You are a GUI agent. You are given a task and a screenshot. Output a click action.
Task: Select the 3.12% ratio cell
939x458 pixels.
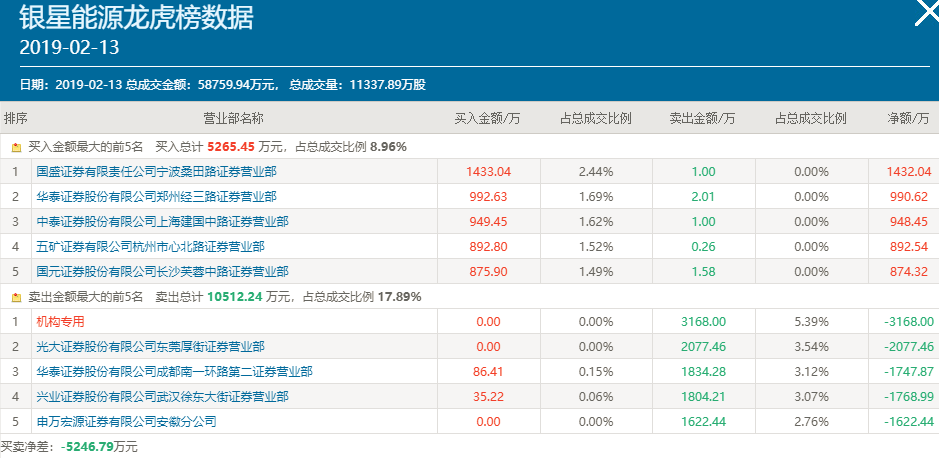[x=811, y=372]
